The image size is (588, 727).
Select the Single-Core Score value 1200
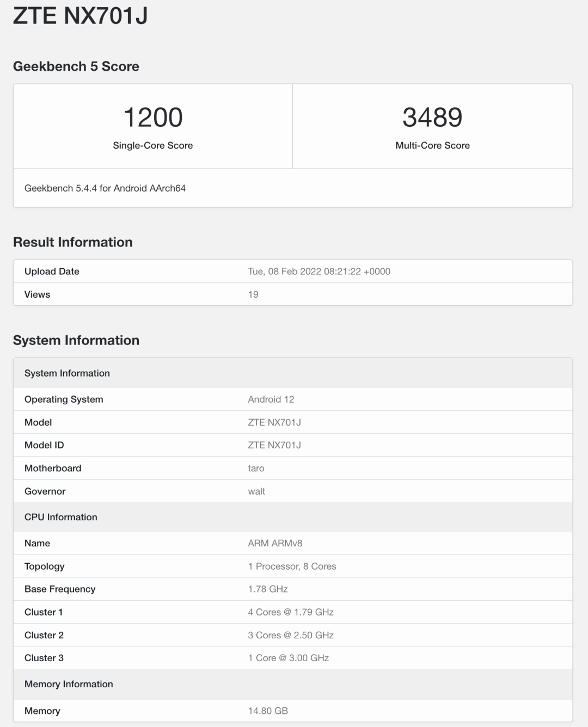click(x=153, y=117)
